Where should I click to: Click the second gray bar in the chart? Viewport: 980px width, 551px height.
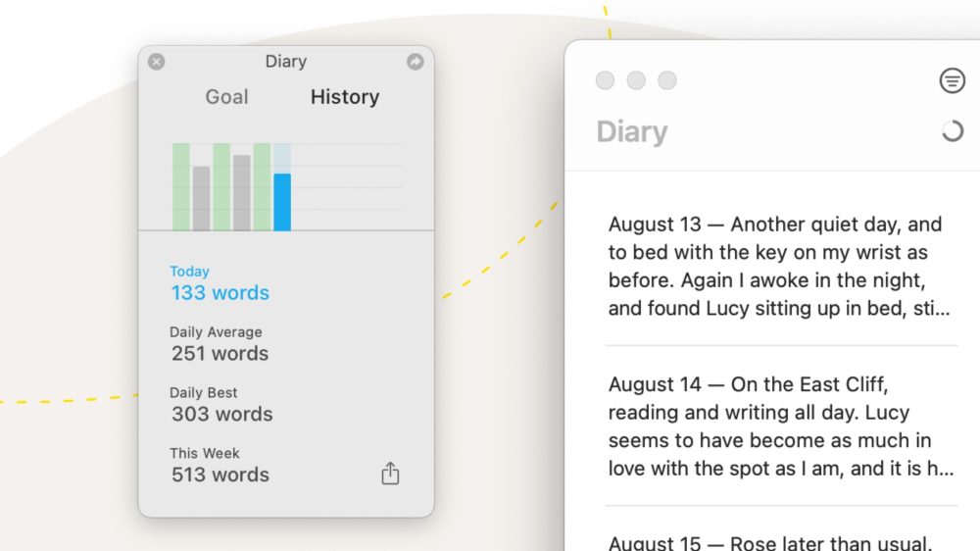click(242, 192)
